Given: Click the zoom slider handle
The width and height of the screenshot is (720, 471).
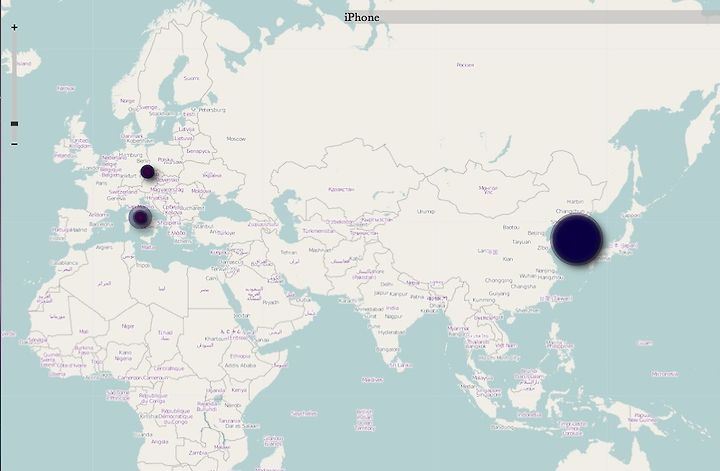Looking at the screenshot, I should pyautogui.click(x=14, y=123).
